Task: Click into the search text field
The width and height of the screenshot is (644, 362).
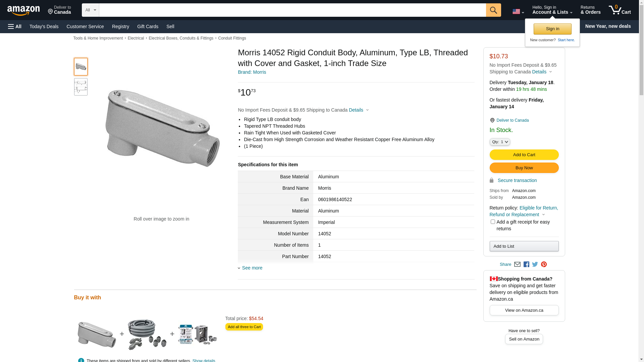Action: 292,10
